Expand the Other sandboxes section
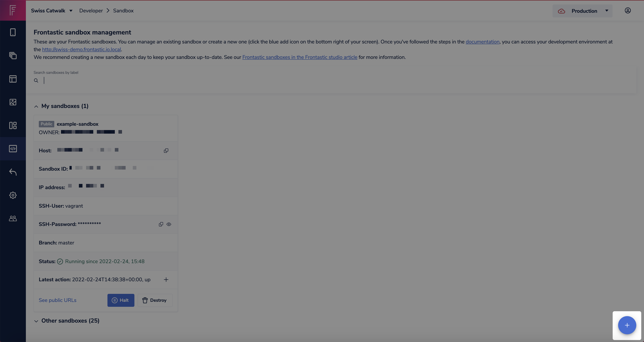 tap(36, 321)
